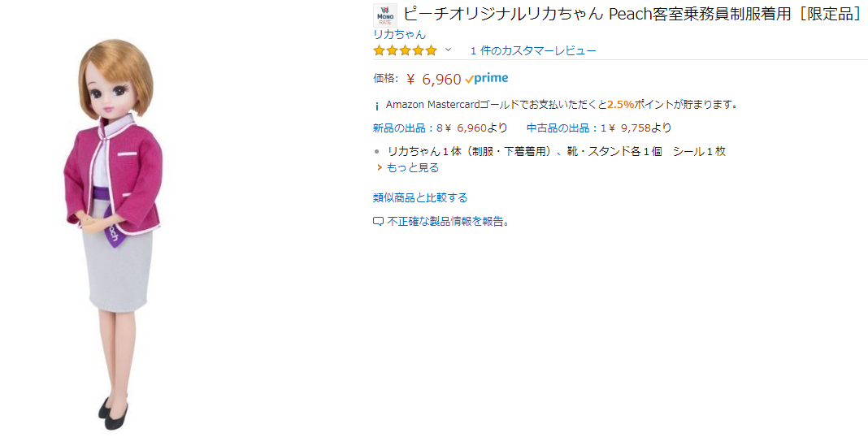Click the info icon beside Amazon Mastercard

pyautogui.click(x=376, y=106)
